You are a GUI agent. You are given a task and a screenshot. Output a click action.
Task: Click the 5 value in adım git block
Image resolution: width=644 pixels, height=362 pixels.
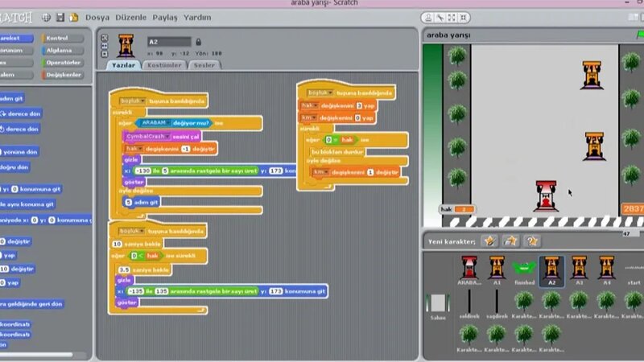pyautogui.click(x=128, y=203)
